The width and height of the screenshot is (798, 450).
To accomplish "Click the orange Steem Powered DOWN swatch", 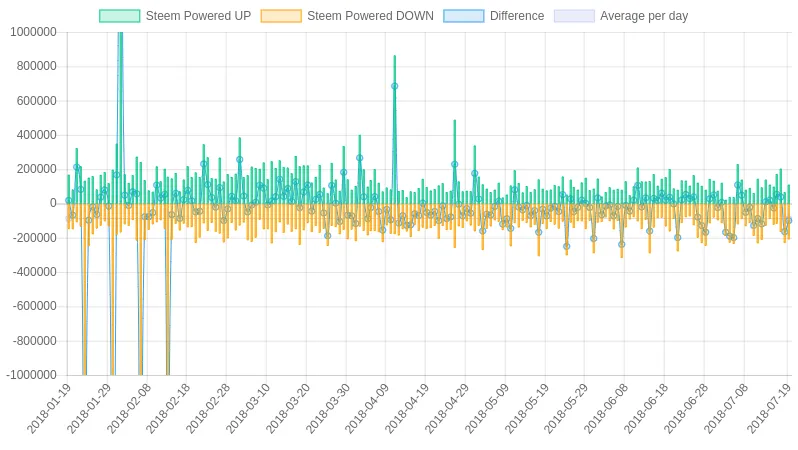I will pyautogui.click(x=281, y=16).
